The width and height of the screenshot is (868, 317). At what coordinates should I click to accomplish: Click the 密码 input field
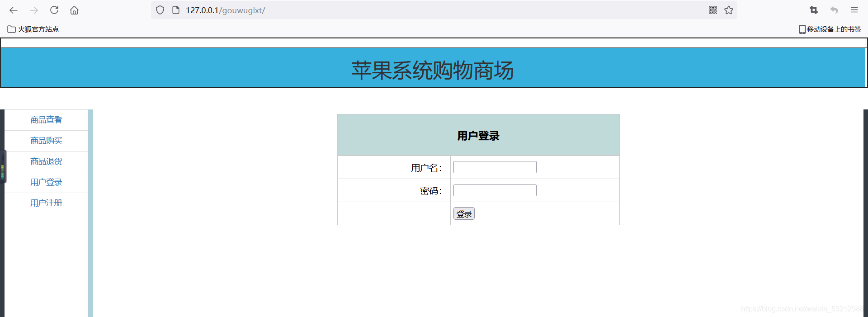click(x=495, y=190)
